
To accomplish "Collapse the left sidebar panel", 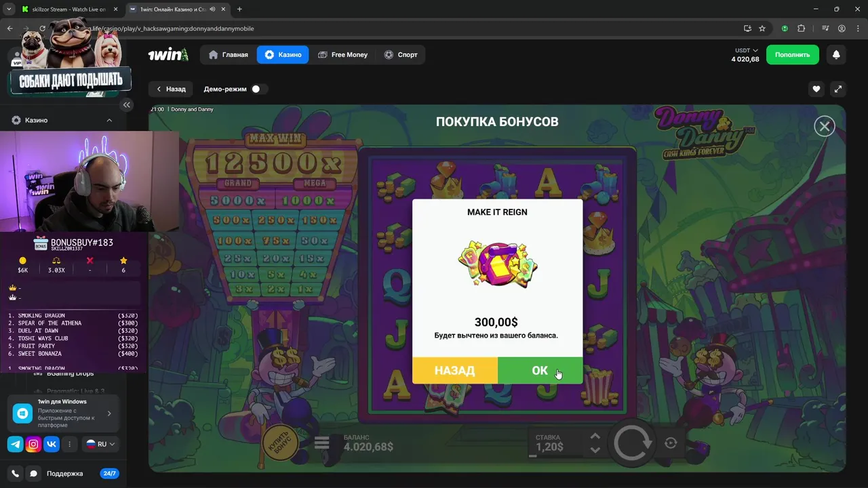I will [126, 105].
